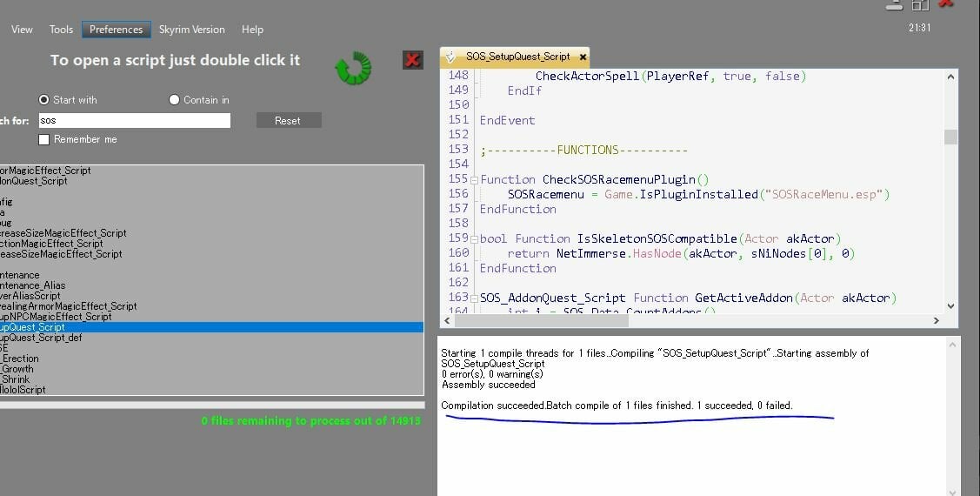Click the Reset button
The width and height of the screenshot is (980, 496).
[289, 120]
